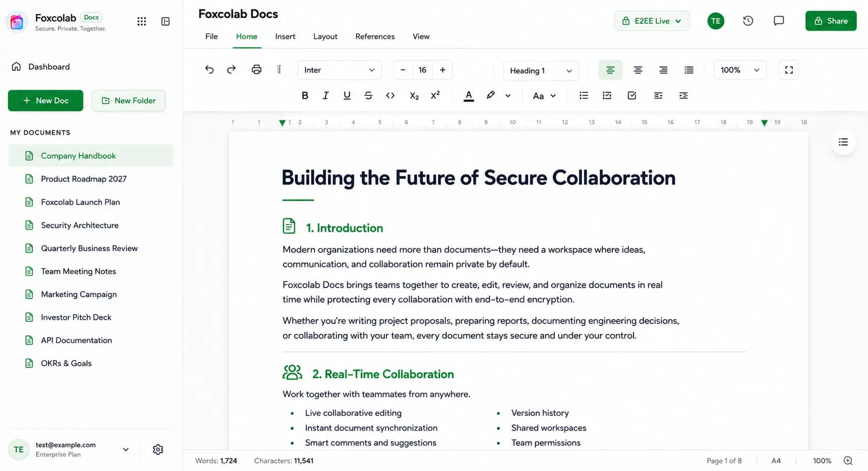
Task: Increase paragraph indent
Action: pyautogui.click(x=683, y=96)
